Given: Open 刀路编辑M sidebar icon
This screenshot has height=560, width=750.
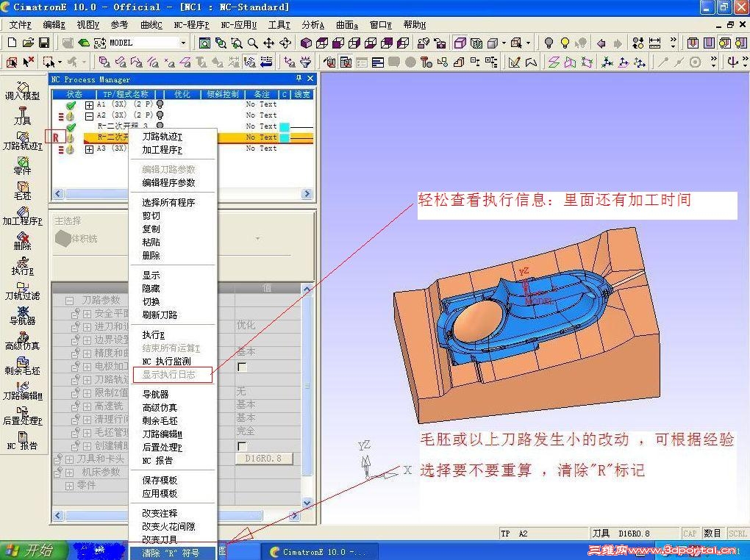Looking at the screenshot, I should (23, 391).
